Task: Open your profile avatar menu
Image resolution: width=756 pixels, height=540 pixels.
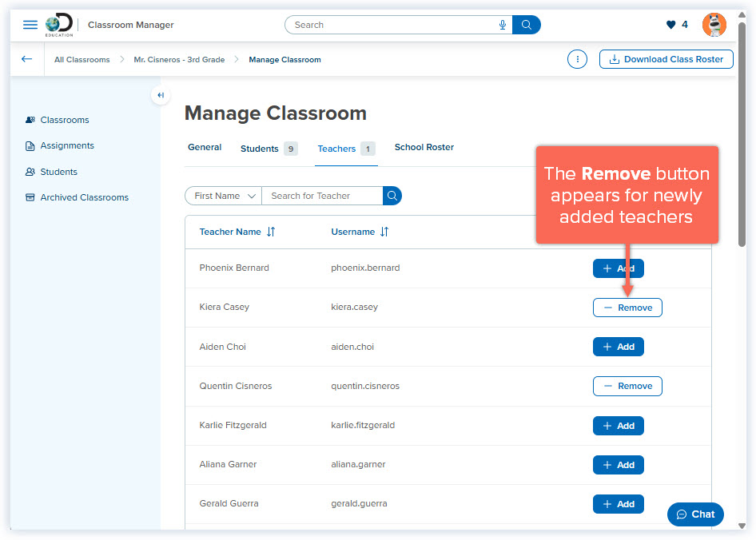Action: [714, 24]
